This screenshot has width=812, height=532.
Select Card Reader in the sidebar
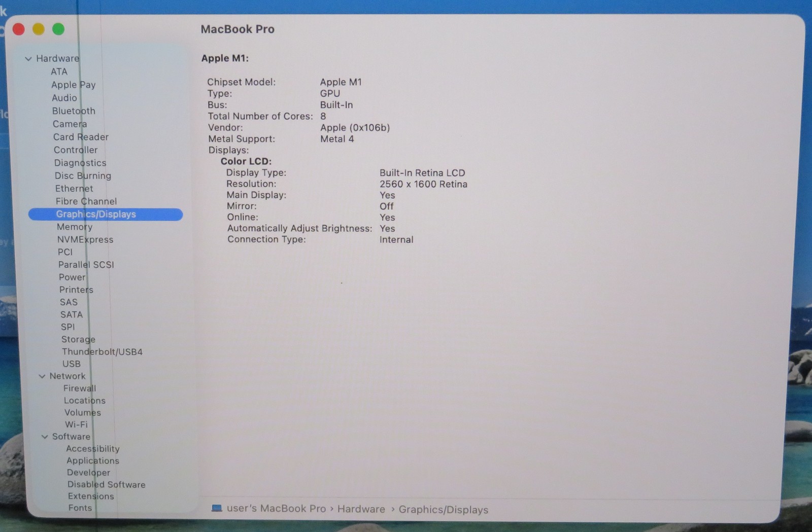coord(81,137)
